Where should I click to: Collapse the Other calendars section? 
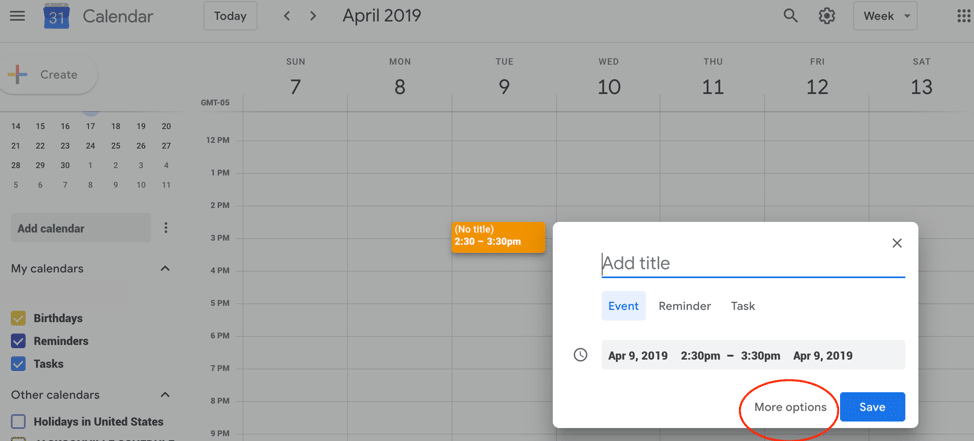pyautogui.click(x=165, y=395)
